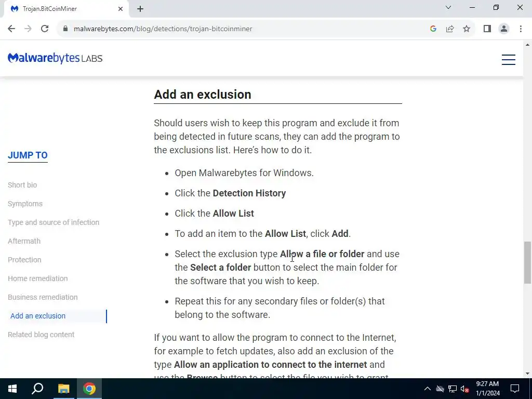Screen dimensions: 532x399
Task: Bookmark this tab with the star
Action: point(467,29)
